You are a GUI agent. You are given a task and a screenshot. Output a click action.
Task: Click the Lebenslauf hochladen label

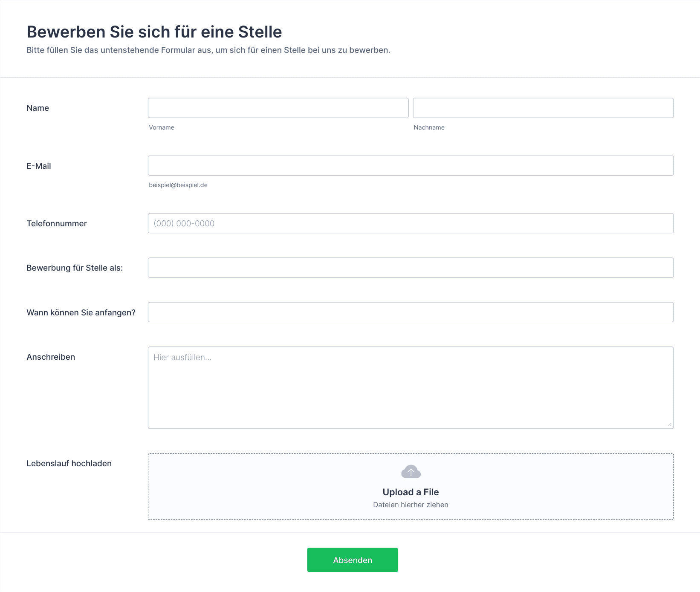click(69, 464)
